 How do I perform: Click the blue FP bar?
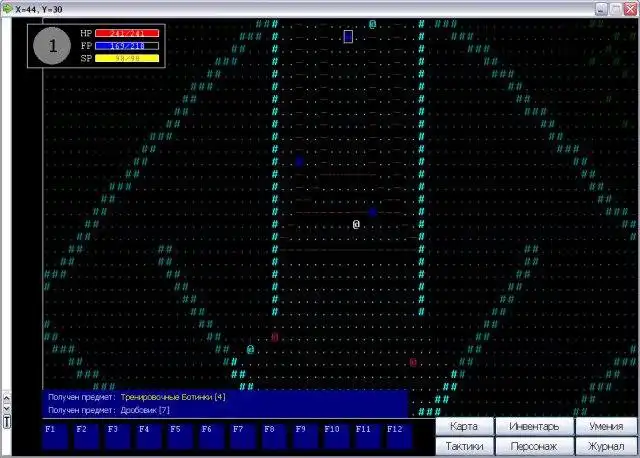127,46
